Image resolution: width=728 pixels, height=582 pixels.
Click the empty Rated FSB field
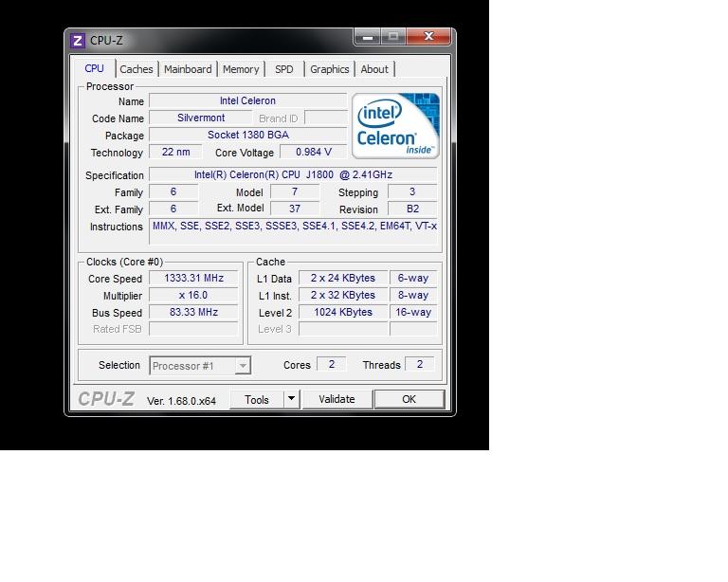tap(193, 329)
